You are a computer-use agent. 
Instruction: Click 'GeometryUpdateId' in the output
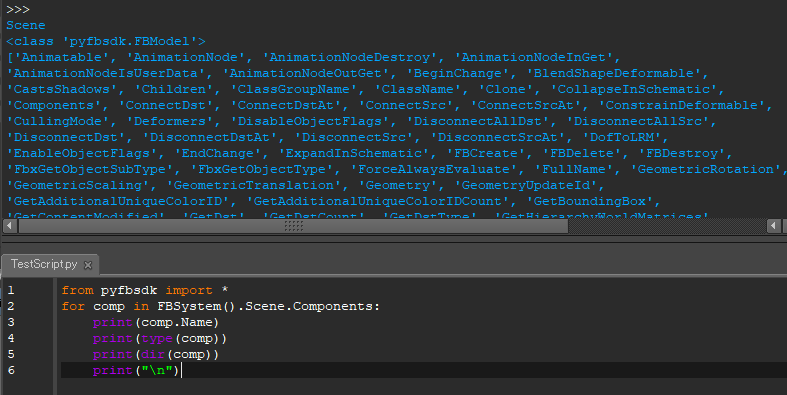[526, 185]
